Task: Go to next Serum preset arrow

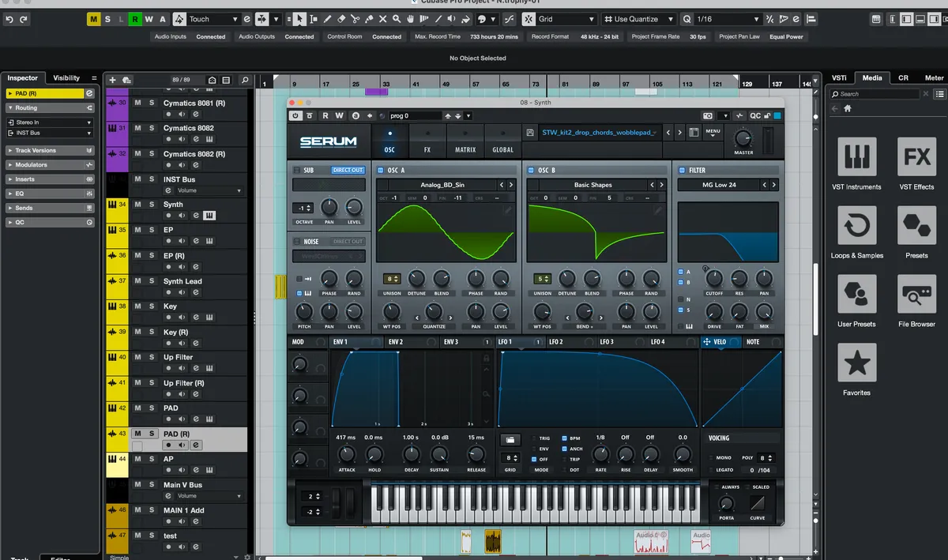Action: tap(680, 133)
